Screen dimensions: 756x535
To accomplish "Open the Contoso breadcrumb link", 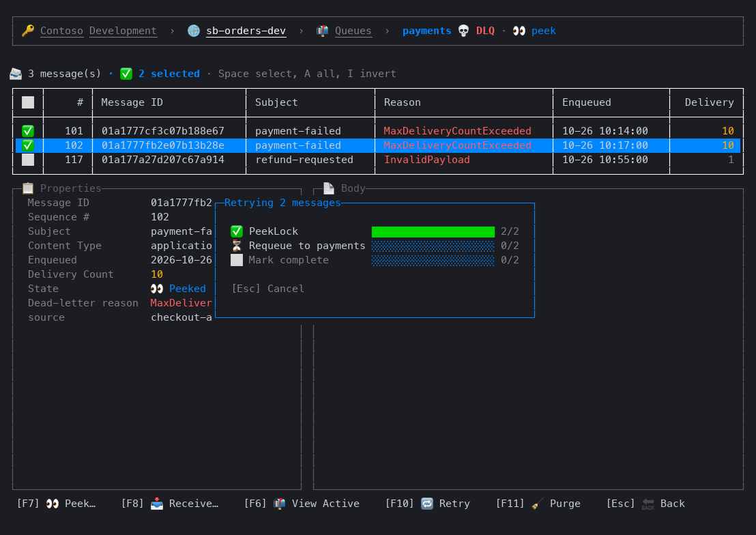I will [x=61, y=31].
